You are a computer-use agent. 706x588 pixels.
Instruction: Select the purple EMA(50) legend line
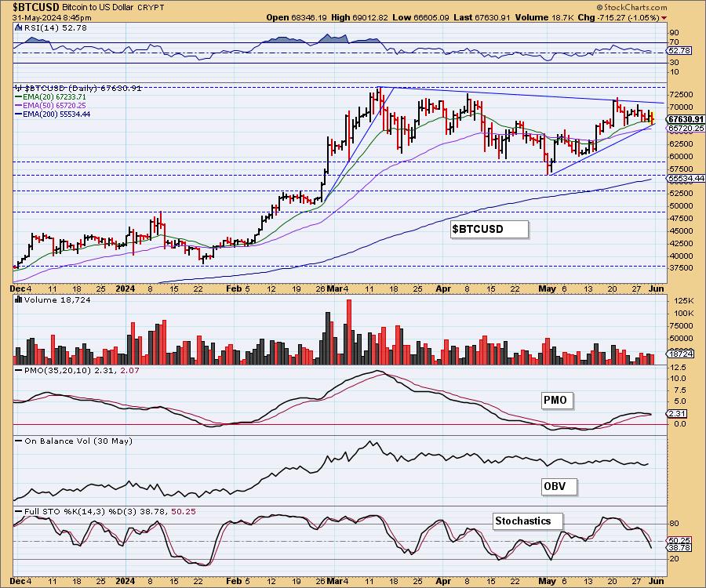[19, 105]
